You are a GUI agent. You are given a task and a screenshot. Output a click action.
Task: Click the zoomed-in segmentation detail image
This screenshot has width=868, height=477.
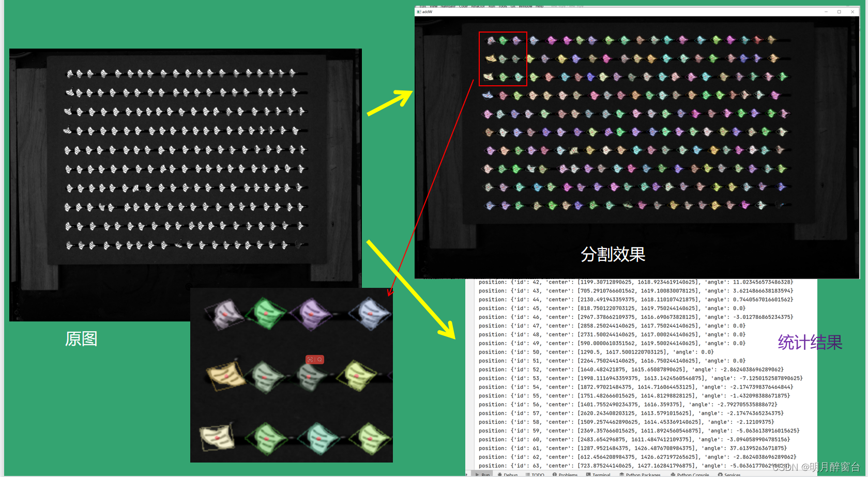pyautogui.click(x=292, y=375)
